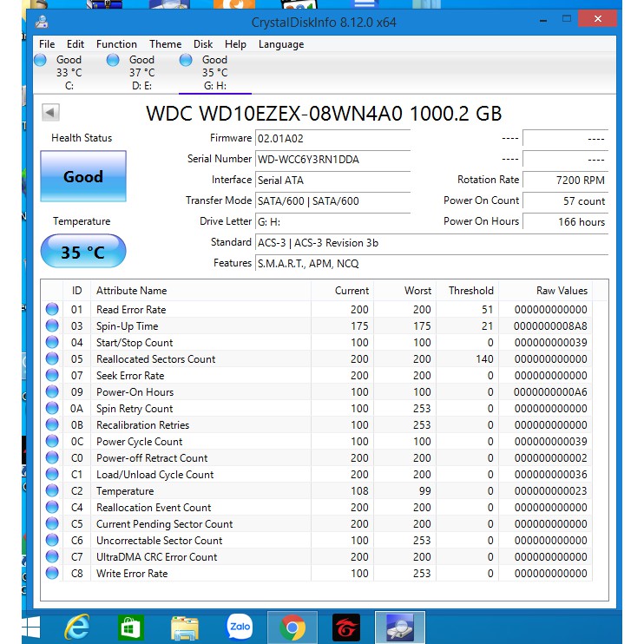Click status circle for Spin-Up Time
Viewport: 644px width, 644px height.
(52, 325)
